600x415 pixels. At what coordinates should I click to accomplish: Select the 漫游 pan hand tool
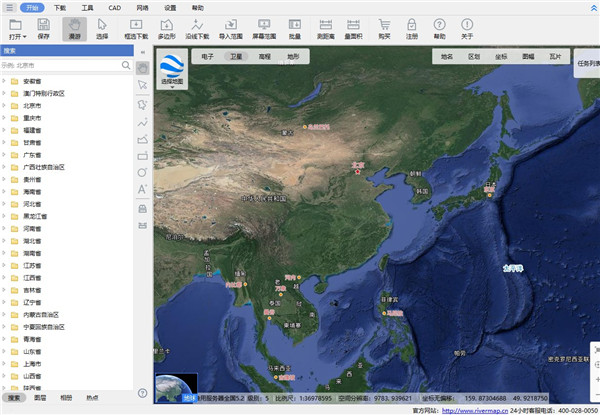(74, 27)
